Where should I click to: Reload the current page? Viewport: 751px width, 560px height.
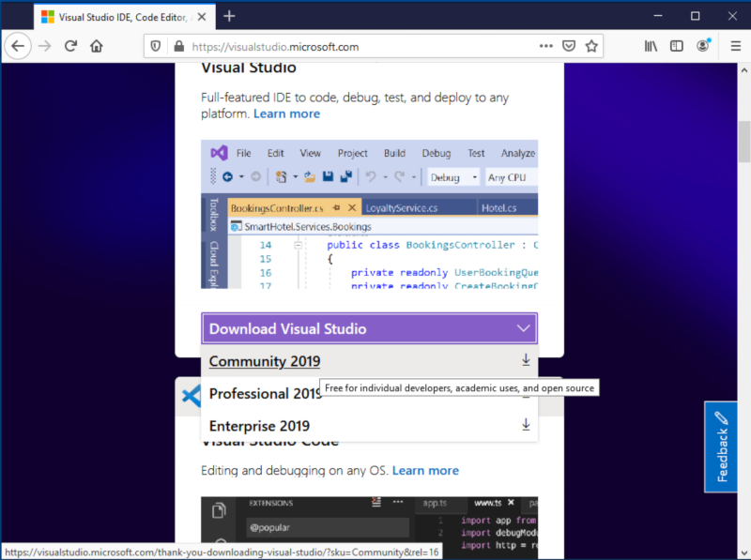click(71, 46)
